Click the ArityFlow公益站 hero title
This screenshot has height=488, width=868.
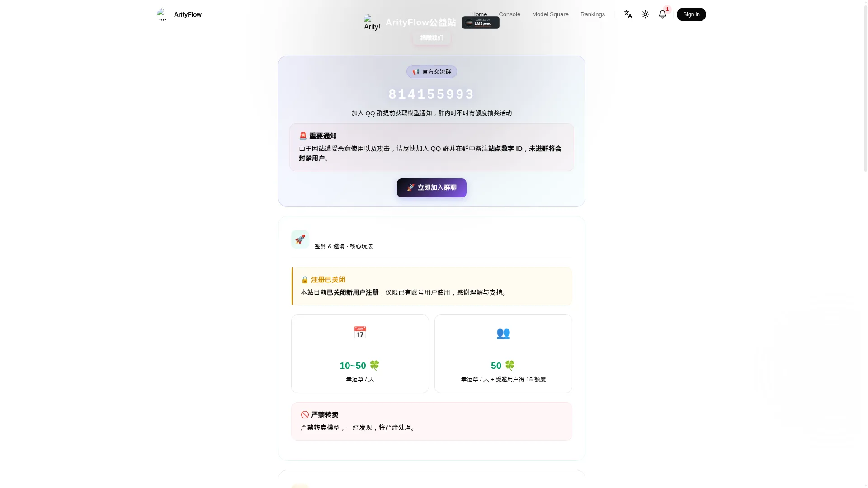[421, 23]
